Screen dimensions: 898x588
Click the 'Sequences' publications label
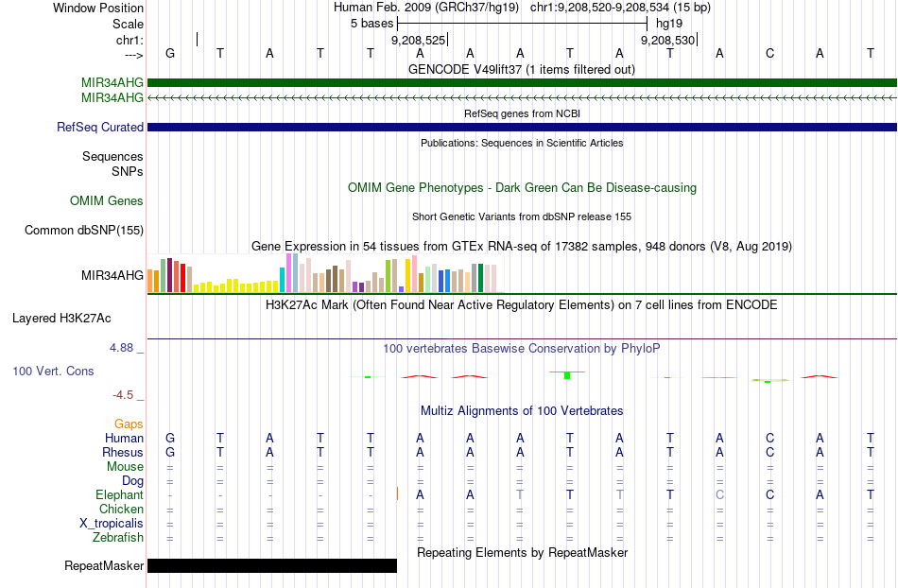(112, 156)
